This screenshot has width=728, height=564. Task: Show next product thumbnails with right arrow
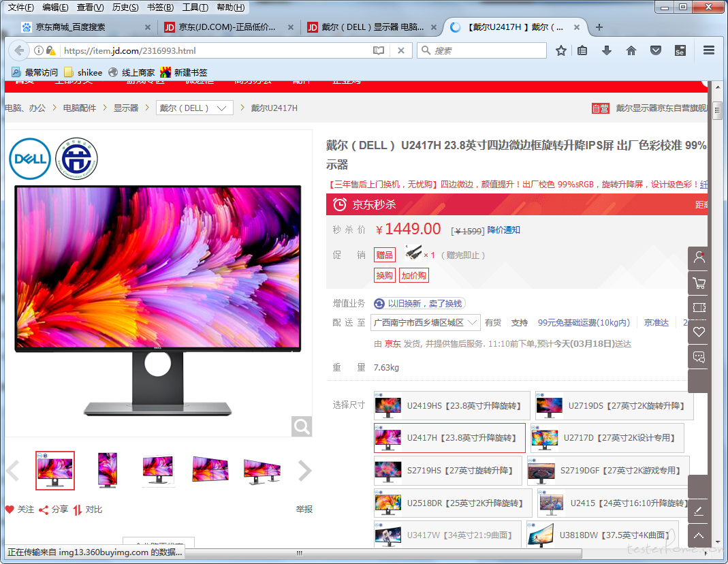click(304, 471)
